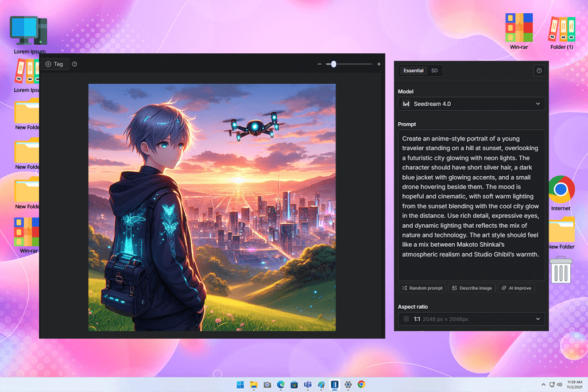Click the Random prompt button
The image size is (588, 392).
[x=422, y=288]
